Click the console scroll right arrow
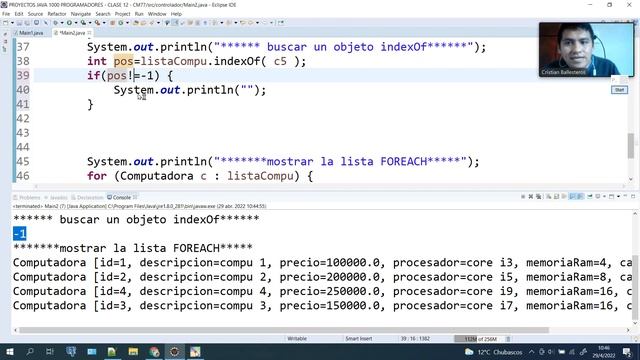The width and height of the screenshot is (640, 360). [628, 330]
